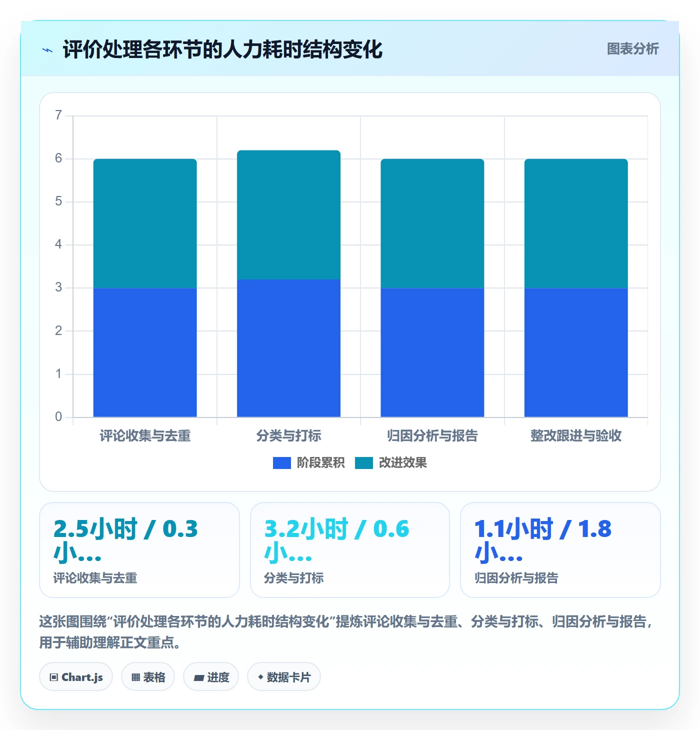Open the 2.5小时 / 0.3 stat card
The height and width of the screenshot is (730, 700).
[139, 550]
